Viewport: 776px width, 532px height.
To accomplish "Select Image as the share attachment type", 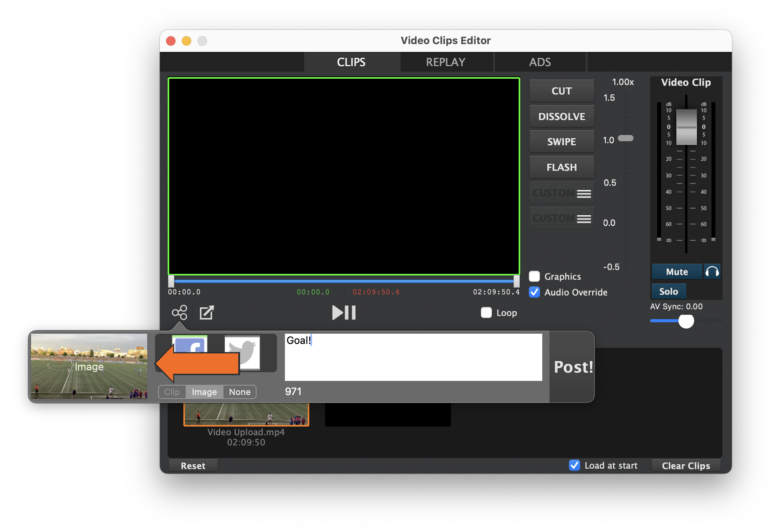I will coord(204,392).
